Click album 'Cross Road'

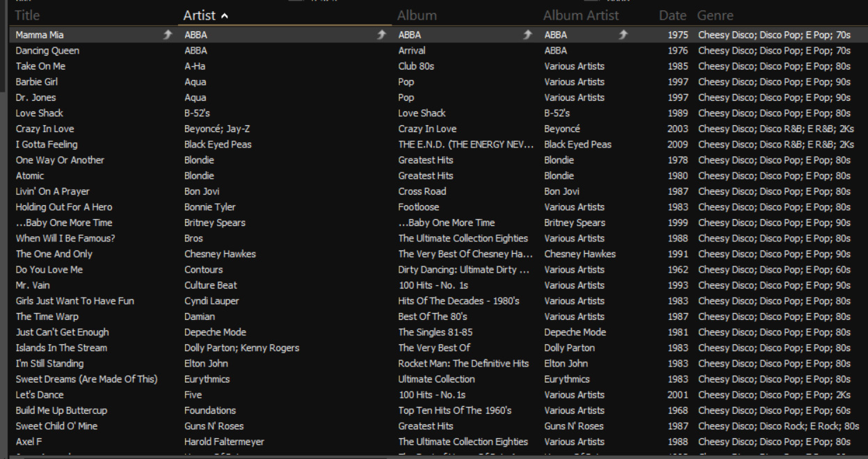click(422, 191)
